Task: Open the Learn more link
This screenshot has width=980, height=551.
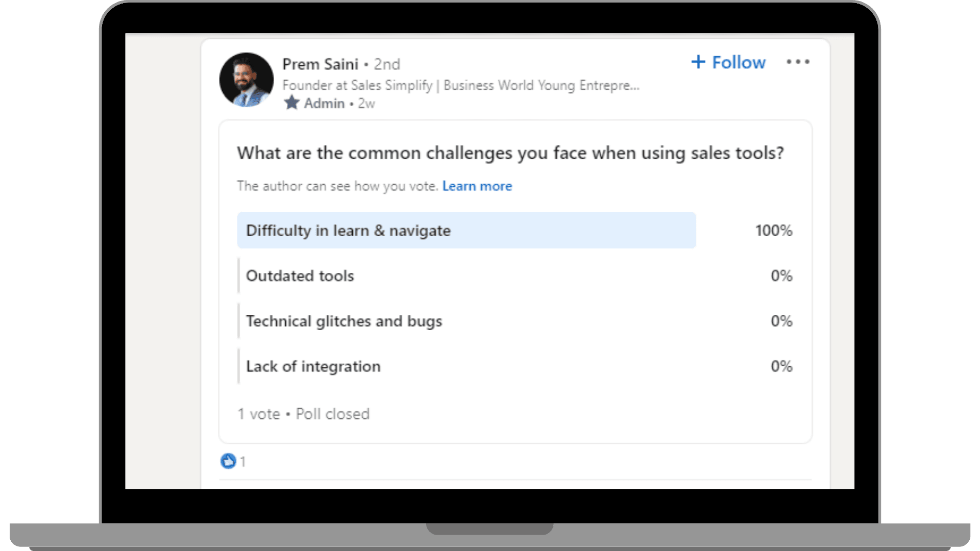Action: [477, 186]
